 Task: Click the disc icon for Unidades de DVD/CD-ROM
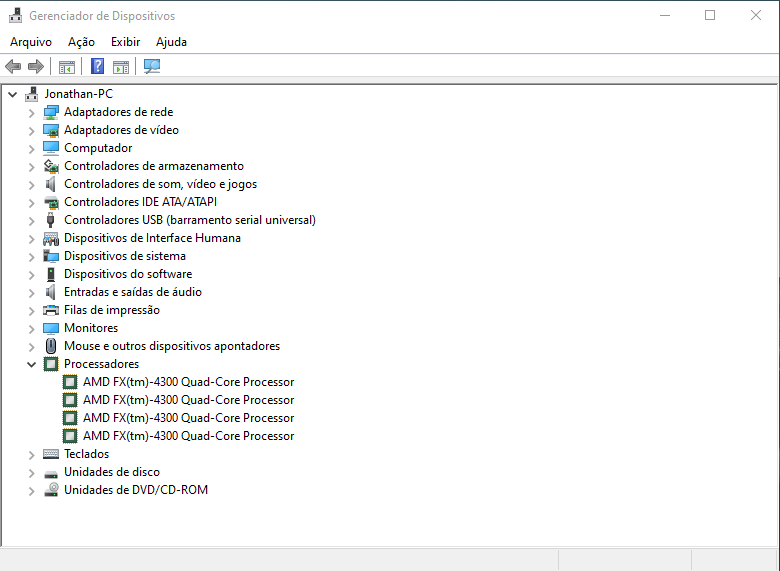point(51,490)
